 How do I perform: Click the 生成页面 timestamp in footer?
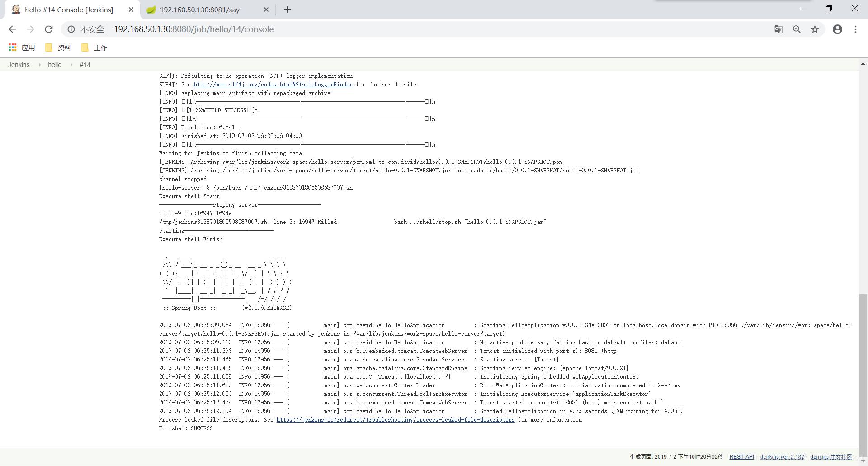[676, 457]
